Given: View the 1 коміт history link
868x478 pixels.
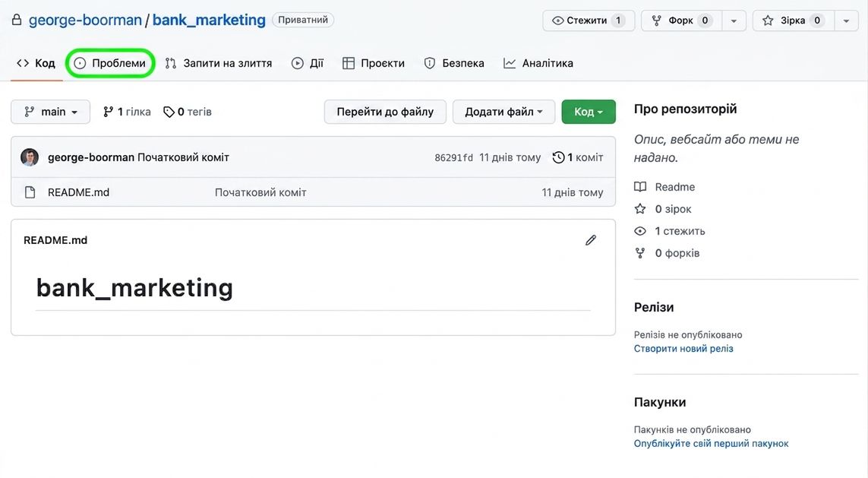Looking at the screenshot, I should (578, 157).
